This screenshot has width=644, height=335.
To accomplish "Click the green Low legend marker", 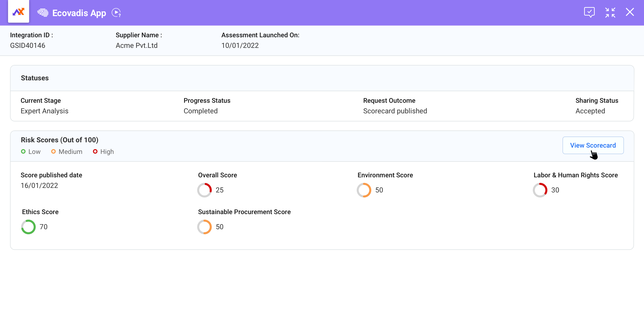I will (x=23, y=151).
